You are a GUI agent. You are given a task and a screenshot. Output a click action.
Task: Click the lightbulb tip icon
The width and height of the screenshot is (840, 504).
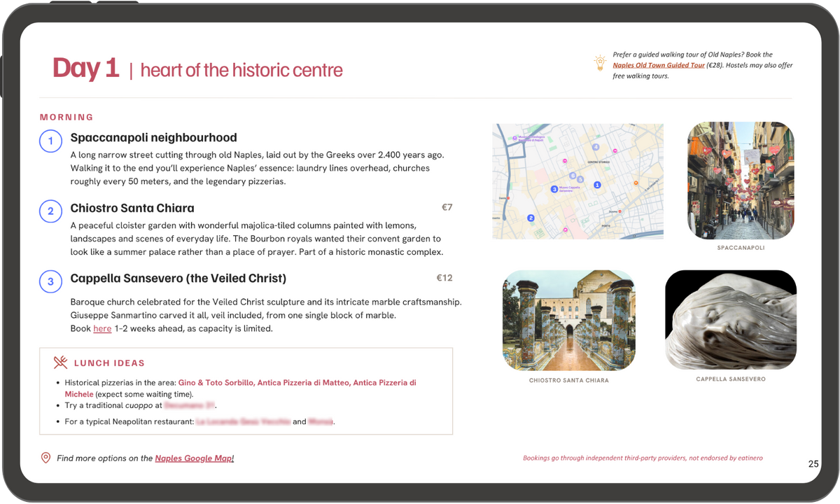tap(600, 64)
